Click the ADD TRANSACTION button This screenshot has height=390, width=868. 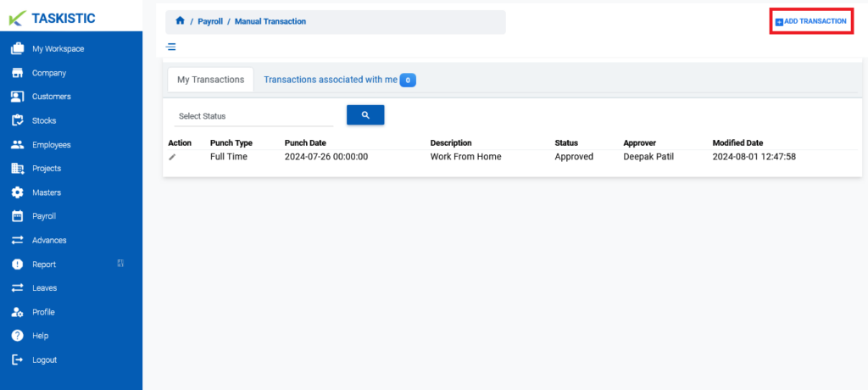point(811,21)
